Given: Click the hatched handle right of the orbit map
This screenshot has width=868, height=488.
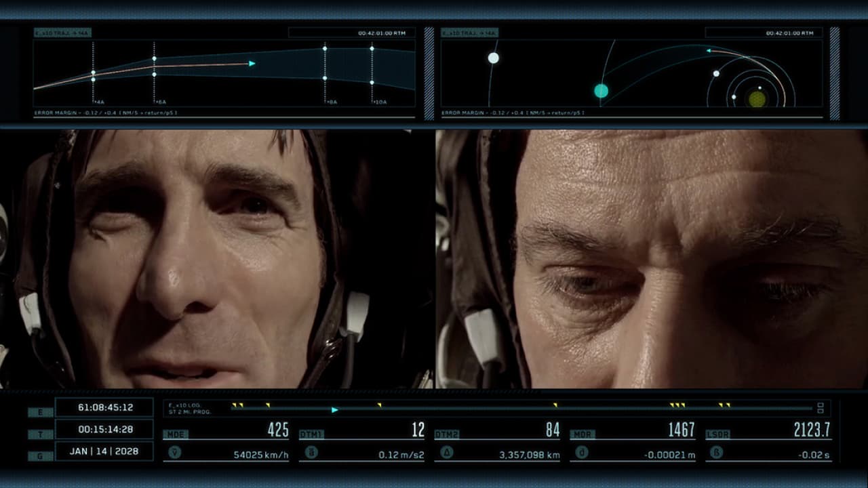Looking at the screenshot, I should pyautogui.click(x=835, y=73).
